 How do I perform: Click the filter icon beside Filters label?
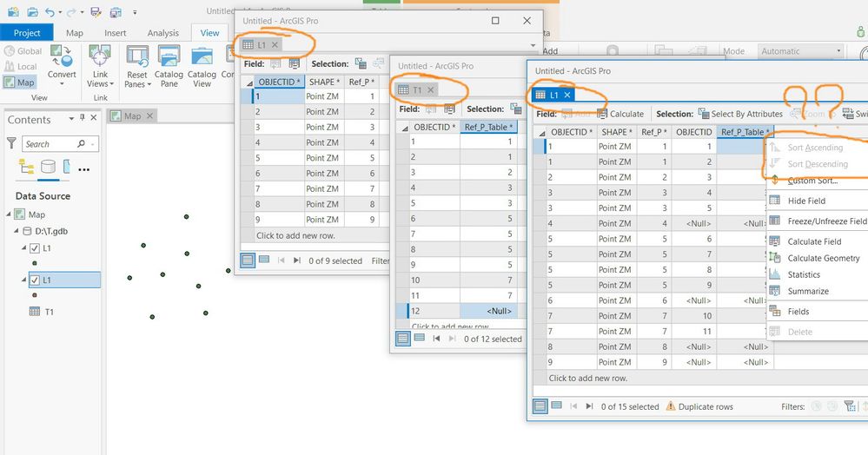850,406
